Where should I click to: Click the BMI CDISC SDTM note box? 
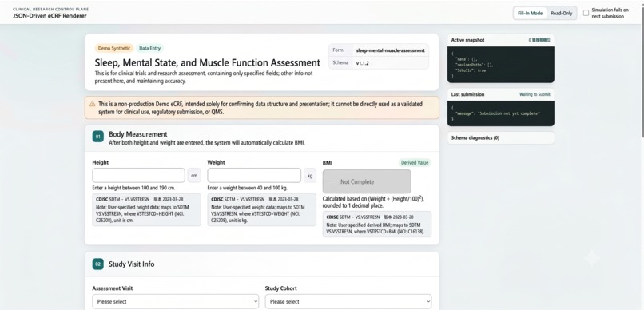click(x=377, y=225)
